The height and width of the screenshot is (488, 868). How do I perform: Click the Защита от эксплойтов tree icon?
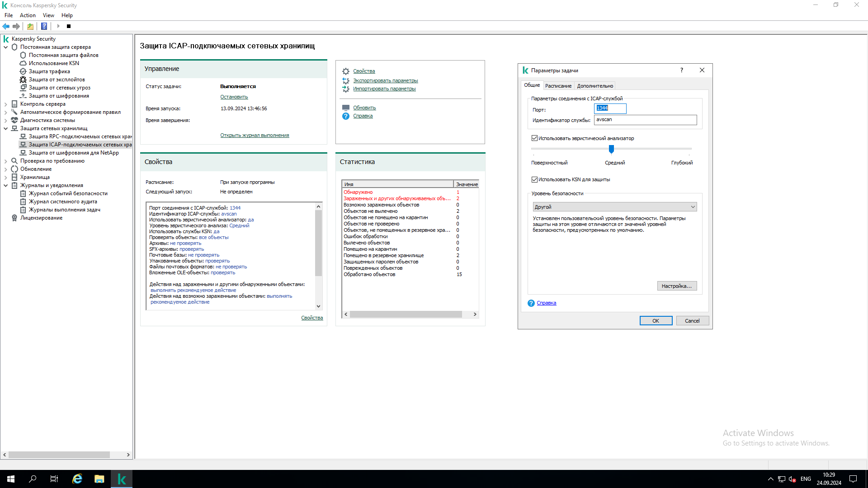[23, 80]
